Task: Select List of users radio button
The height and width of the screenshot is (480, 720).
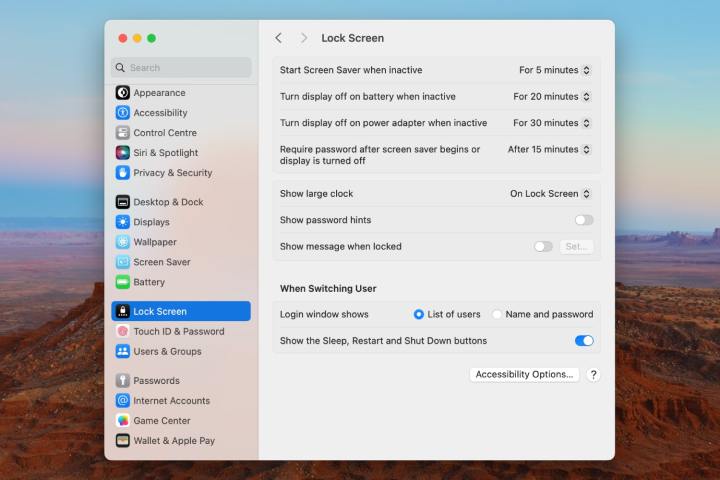Action: coord(418,314)
